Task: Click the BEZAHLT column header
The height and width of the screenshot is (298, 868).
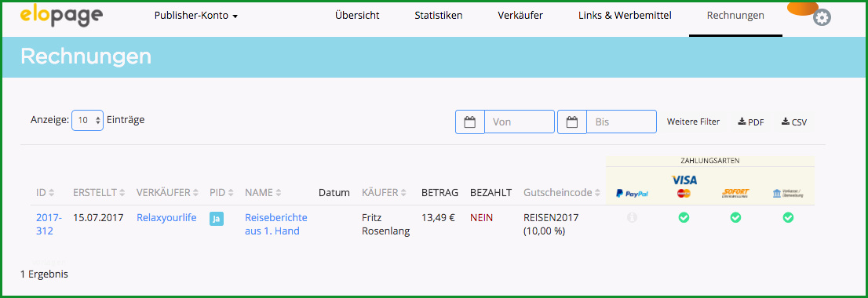Action: 491,193
